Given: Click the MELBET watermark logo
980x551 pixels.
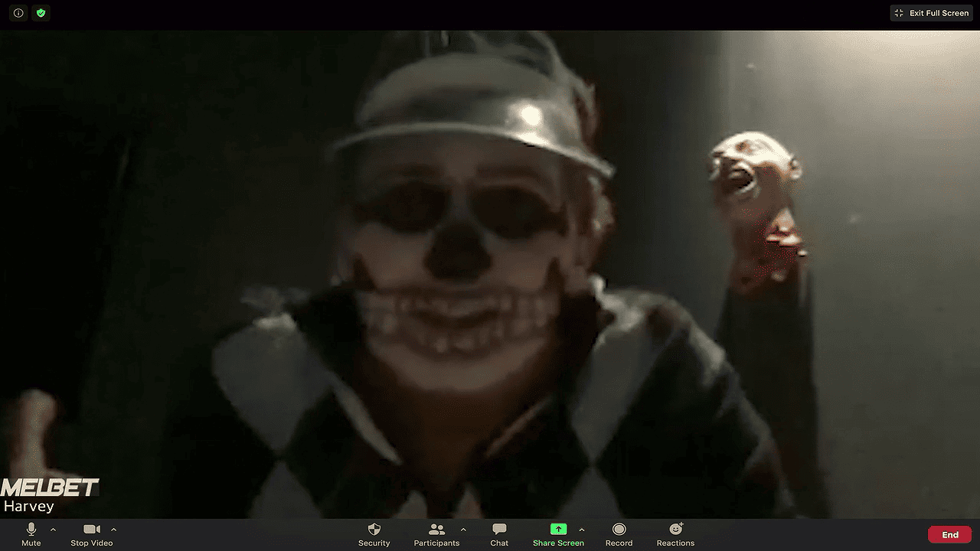Looking at the screenshot, I should tap(50, 487).
